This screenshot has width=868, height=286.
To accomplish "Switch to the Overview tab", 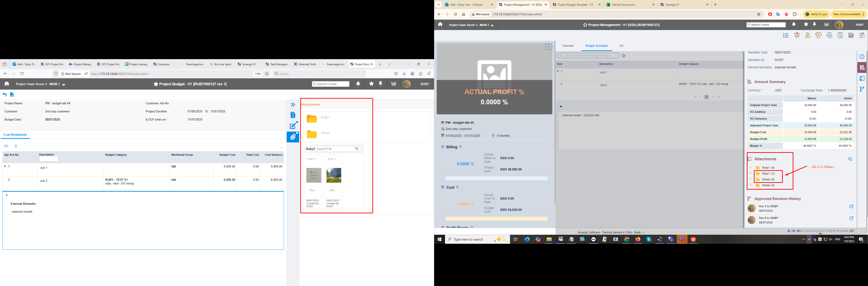I will tap(568, 46).
